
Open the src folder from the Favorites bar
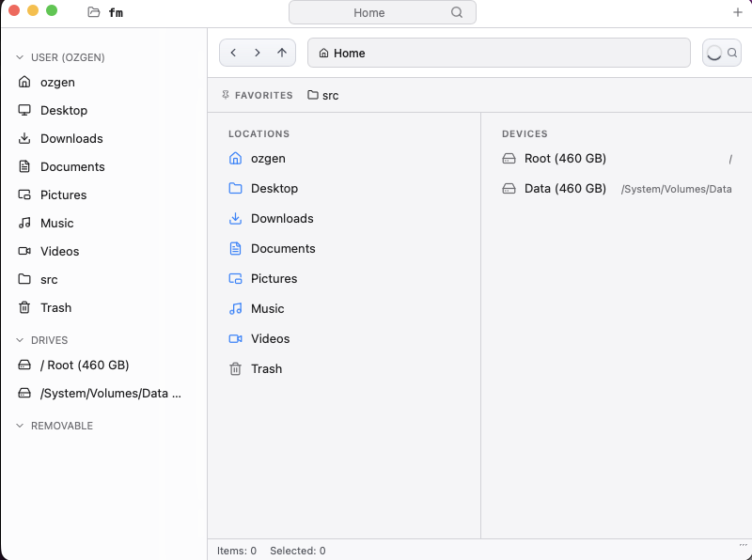322,95
